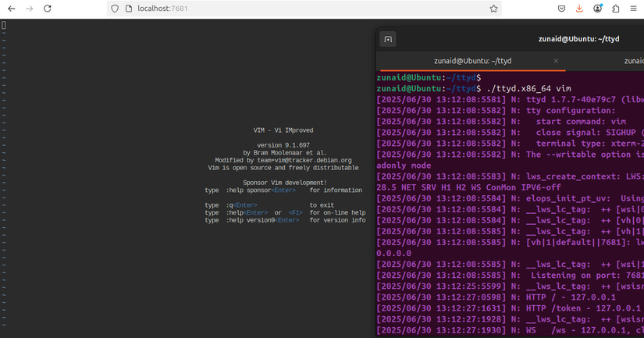Click 'adonly mode' wrapped log line
Image resolution: width=644 pixels, height=338 pixels.
[x=404, y=165]
